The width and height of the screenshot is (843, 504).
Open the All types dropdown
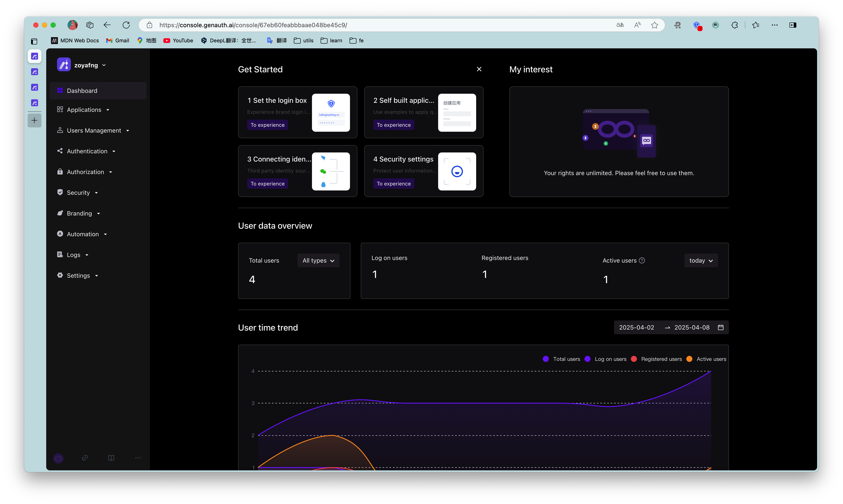coord(318,260)
